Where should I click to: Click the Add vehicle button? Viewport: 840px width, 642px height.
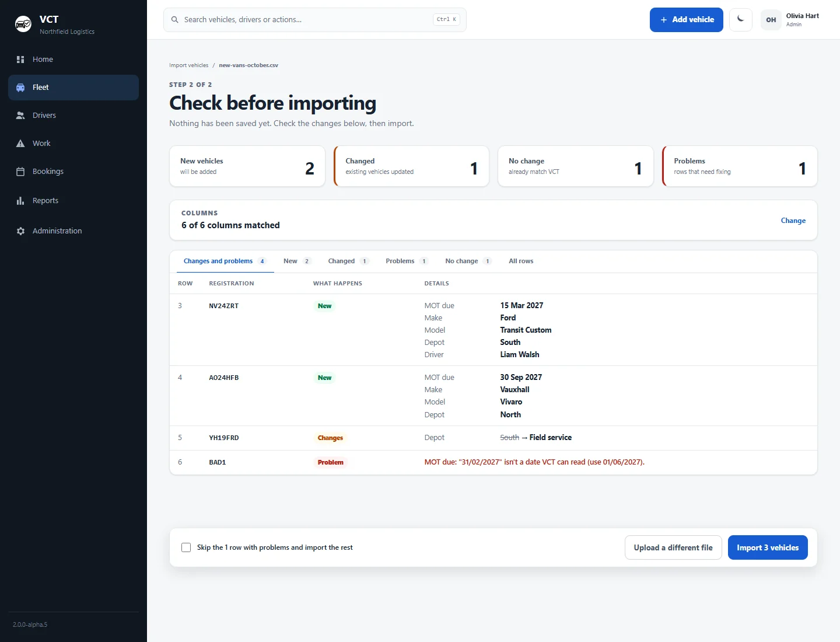687,20
